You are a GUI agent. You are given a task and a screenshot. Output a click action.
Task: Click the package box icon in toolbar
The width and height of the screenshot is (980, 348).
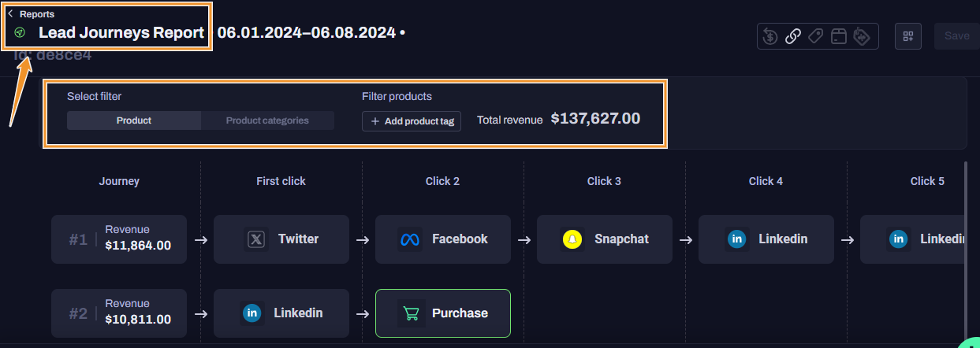pyautogui.click(x=839, y=36)
